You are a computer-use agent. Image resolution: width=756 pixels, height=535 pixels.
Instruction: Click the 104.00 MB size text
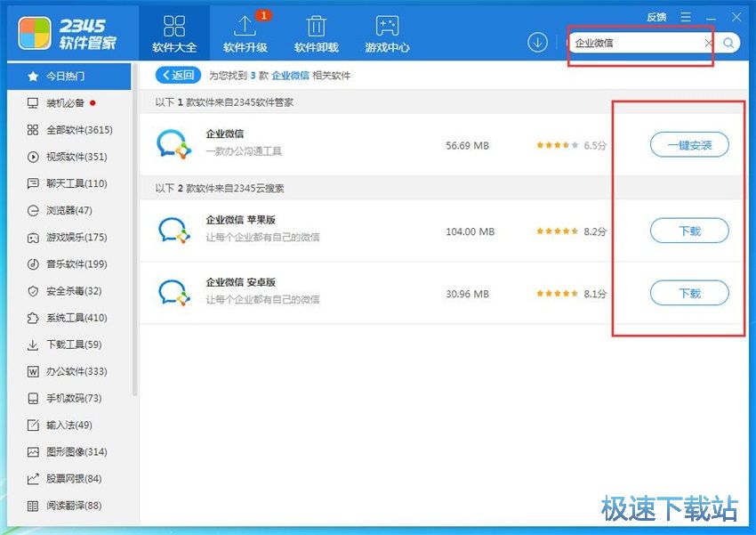pos(470,231)
